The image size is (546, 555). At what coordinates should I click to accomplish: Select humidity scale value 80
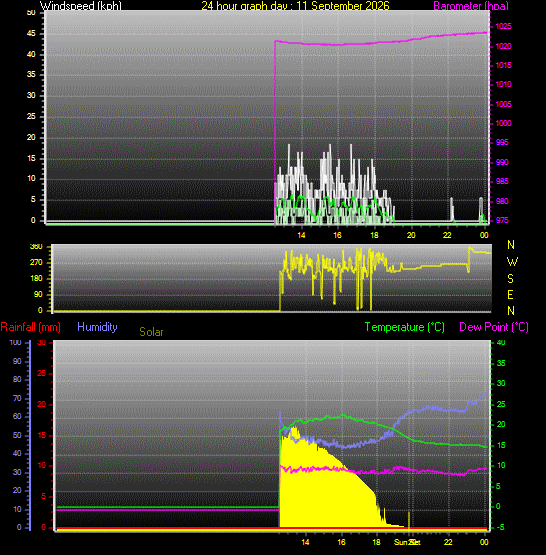(17, 379)
